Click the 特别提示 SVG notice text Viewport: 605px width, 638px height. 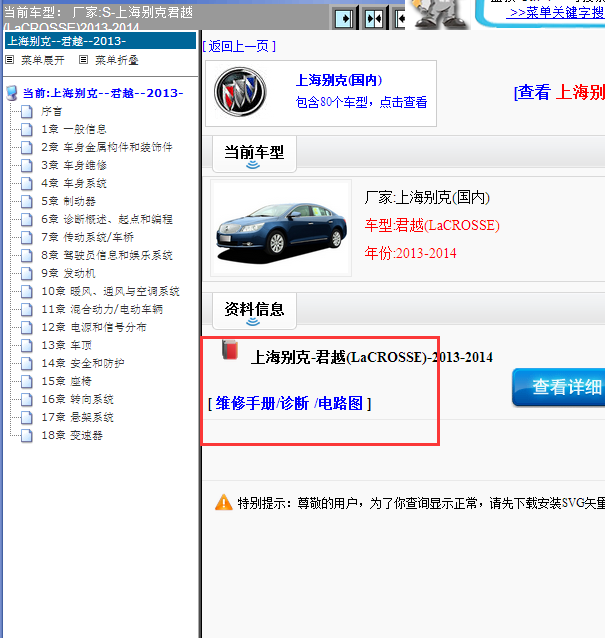pos(421,503)
